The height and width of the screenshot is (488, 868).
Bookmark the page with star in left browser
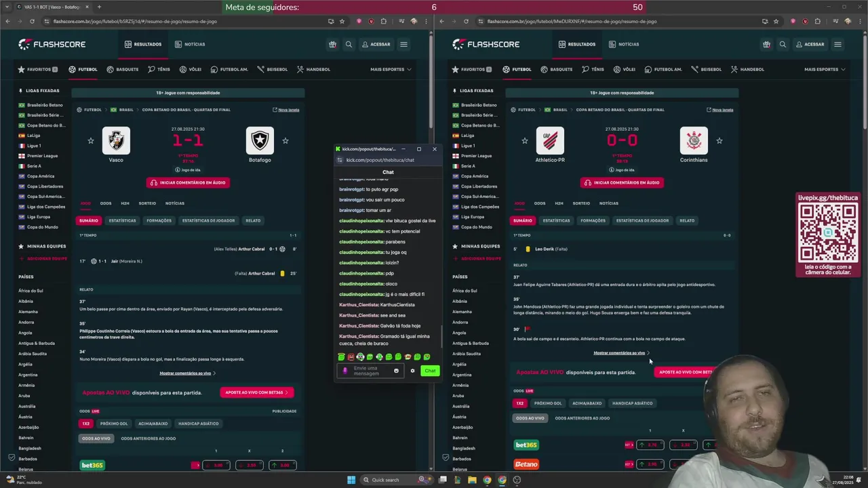tap(342, 21)
